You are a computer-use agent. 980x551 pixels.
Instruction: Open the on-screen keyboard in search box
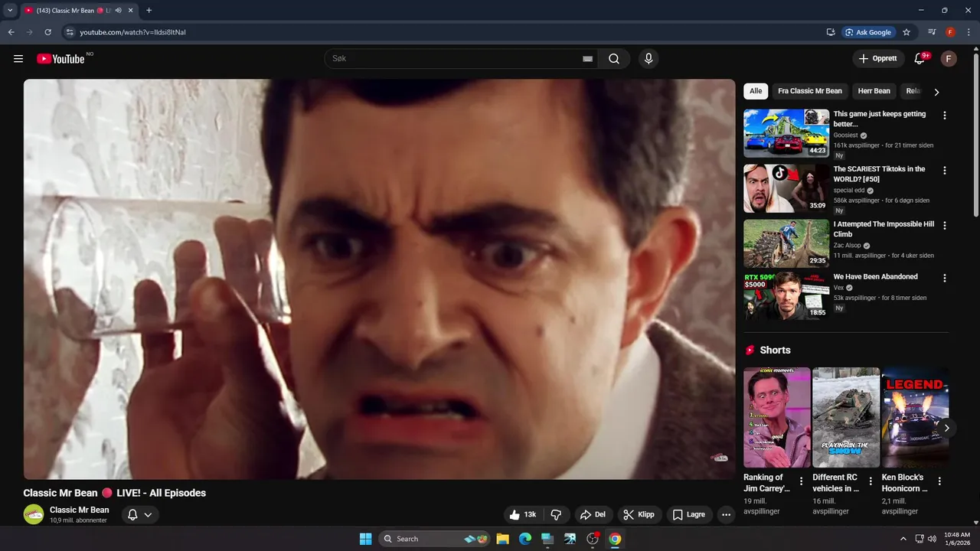[x=587, y=59]
